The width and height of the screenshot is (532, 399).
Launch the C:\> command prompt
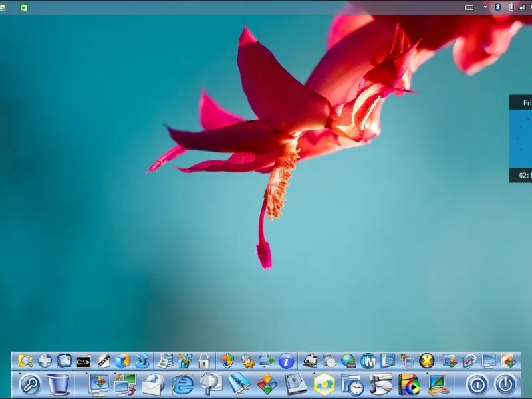point(84,362)
